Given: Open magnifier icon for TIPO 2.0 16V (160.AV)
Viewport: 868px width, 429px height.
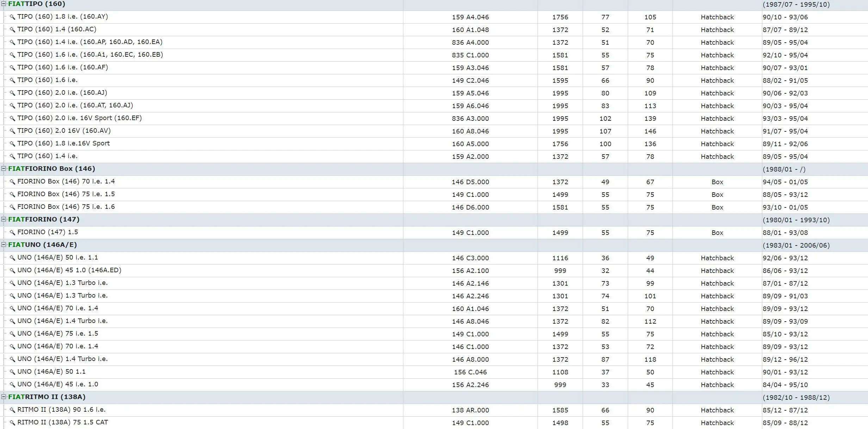Looking at the screenshot, I should point(12,131).
